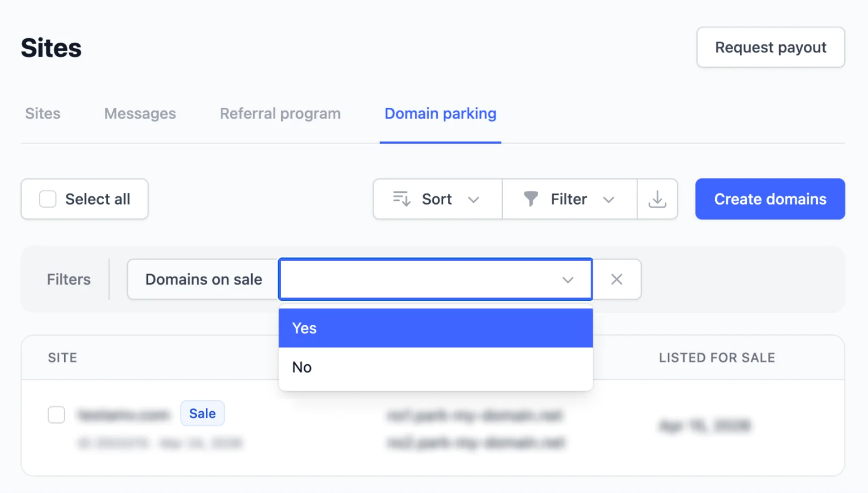Screen dimensions: 868x493
Task: Open the Messages tab
Action: 140,114
